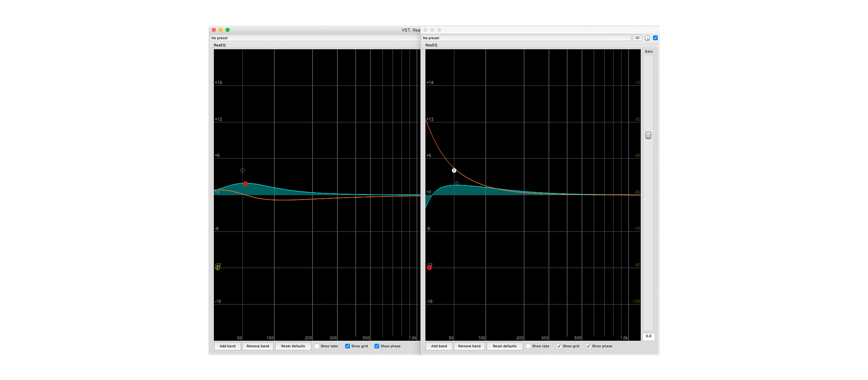This screenshot has width=868, height=380.
Task: Select yellow band 2 point in left ReaEQ
Action: [217, 268]
